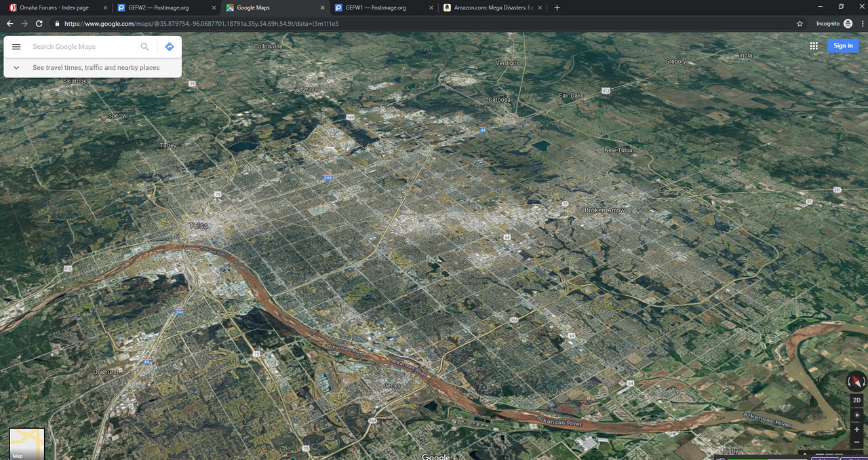Close the Amazon Mega Disasters tab
Image resolution: width=868 pixels, height=460 pixels.
pyautogui.click(x=539, y=7)
